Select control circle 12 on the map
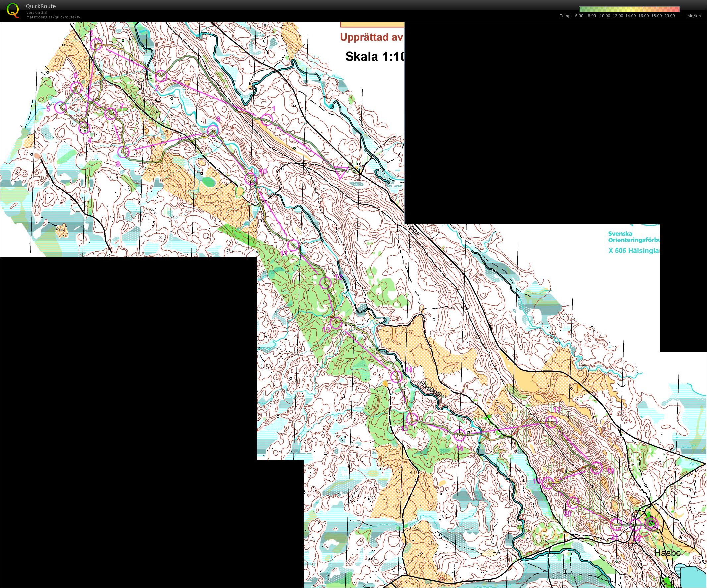This screenshot has width=707, height=588. point(325,282)
